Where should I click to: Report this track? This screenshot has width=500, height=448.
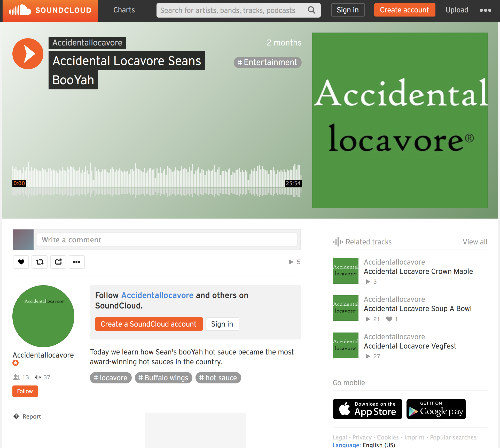pos(27,416)
